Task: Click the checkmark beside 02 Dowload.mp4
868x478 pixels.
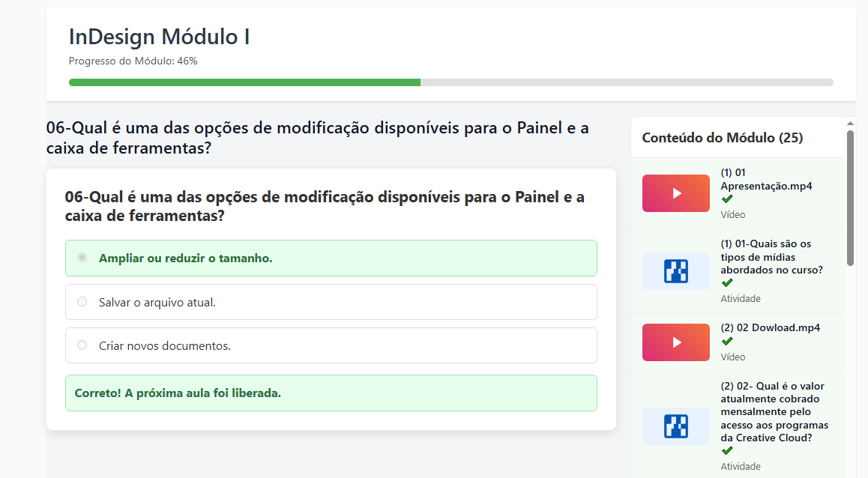Action: click(726, 340)
